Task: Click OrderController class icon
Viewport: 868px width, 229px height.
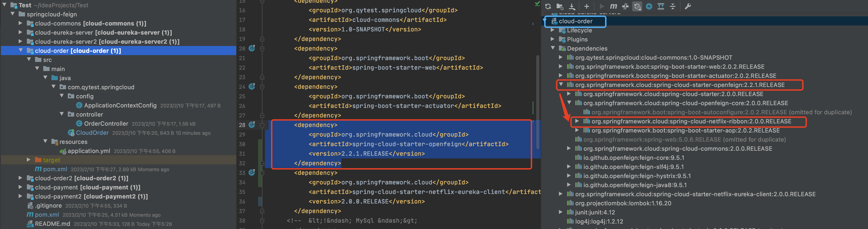Action: click(79, 123)
